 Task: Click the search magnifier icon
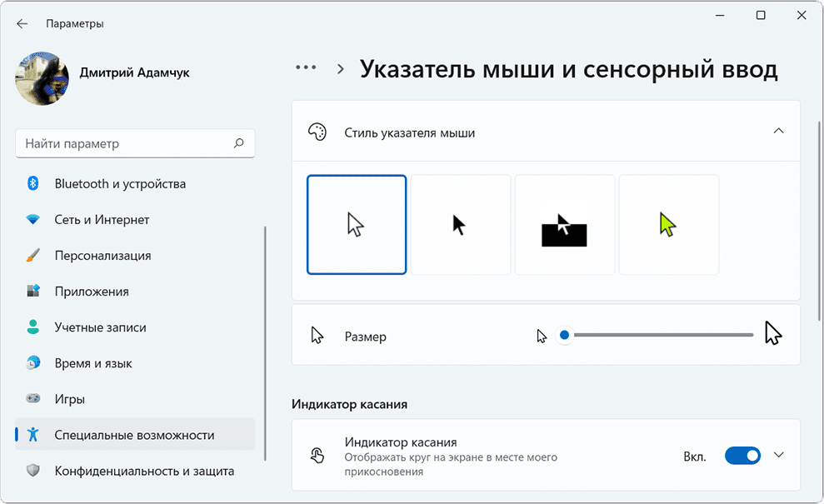click(x=238, y=143)
